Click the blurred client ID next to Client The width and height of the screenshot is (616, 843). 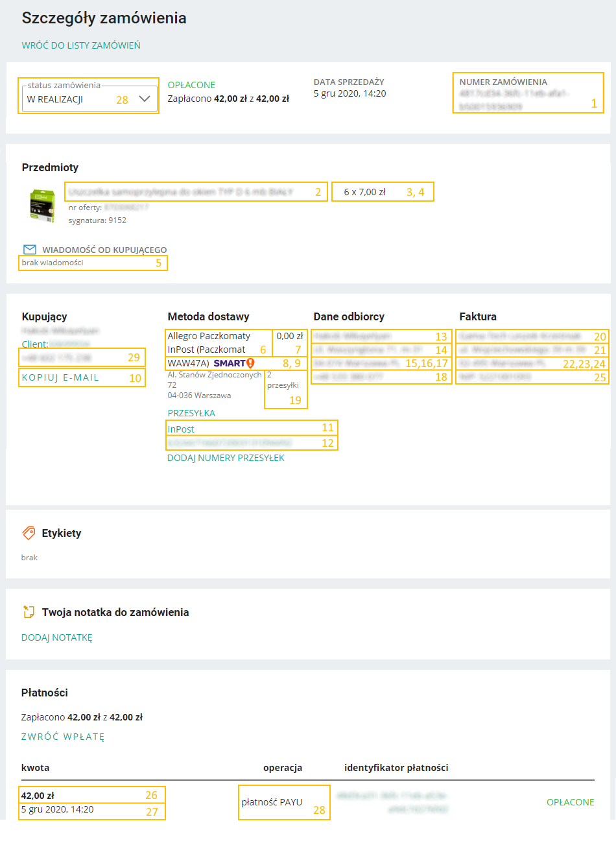pos(69,344)
